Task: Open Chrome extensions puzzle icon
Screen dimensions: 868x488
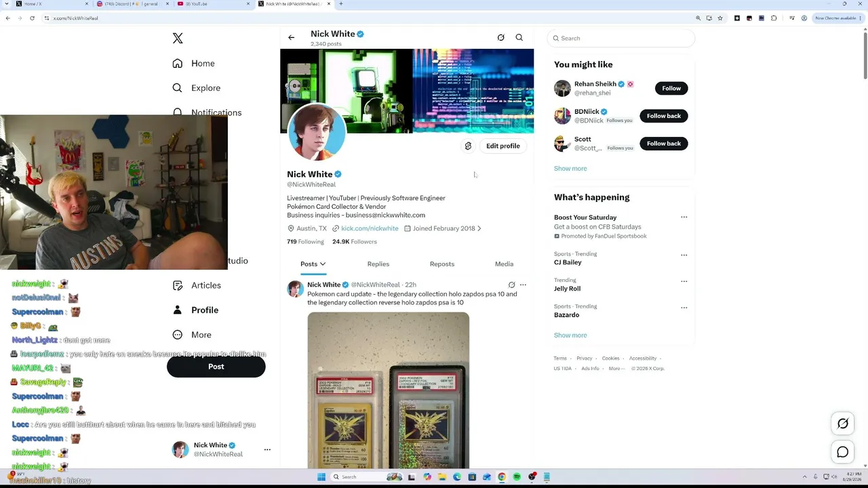Action: pos(774,18)
